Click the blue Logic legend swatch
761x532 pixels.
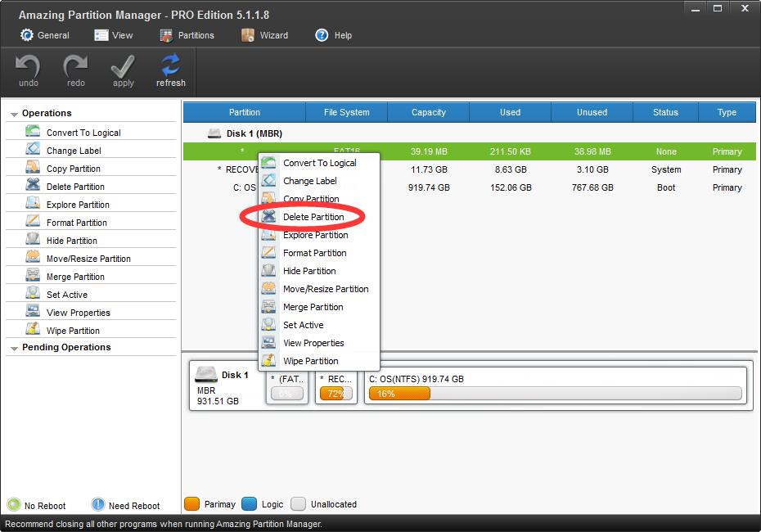pyautogui.click(x=249, y=504)
